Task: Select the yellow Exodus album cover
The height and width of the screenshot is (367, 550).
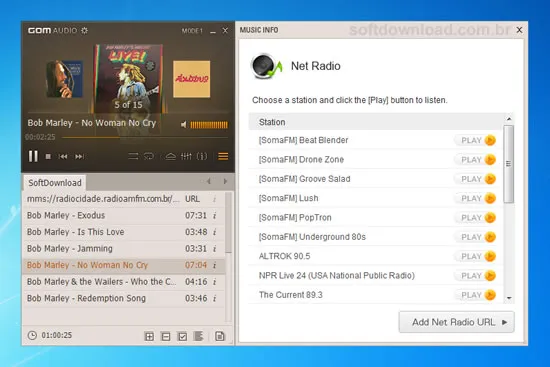Action: pos(192,79)
